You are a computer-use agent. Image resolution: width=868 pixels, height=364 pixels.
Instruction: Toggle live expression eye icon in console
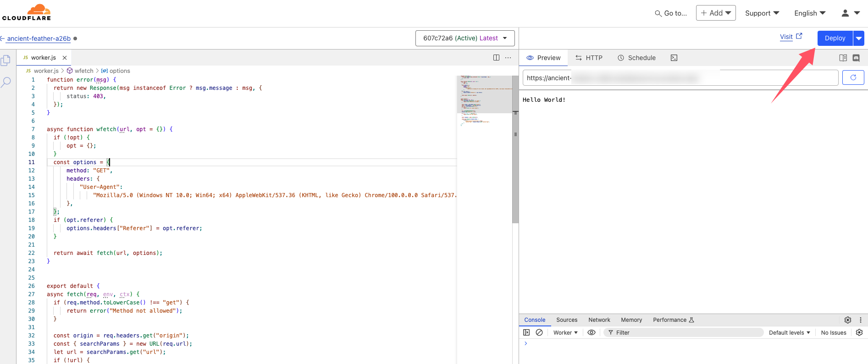[x=592, y=332]
